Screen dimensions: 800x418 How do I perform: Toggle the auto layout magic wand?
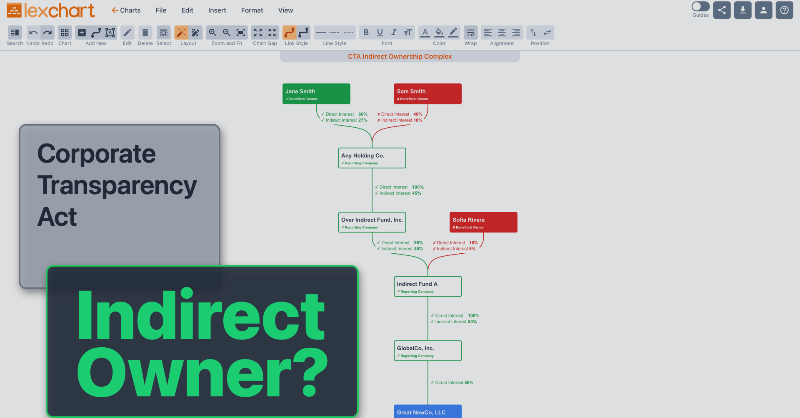click(181, 33)
